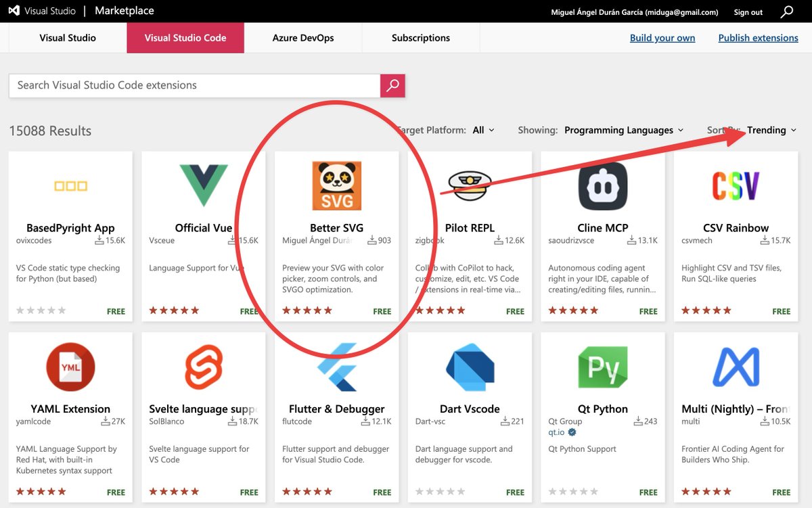The height and width of the screenshot is (508, 812).
Task: Open the Sort By Trending dropdown
Action: click(771, 130)
